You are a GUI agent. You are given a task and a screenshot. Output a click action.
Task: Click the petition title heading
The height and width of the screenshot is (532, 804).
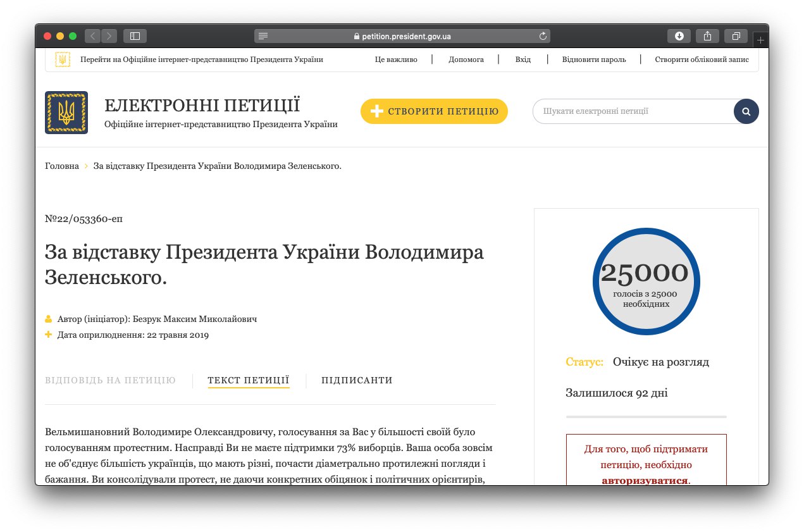pos(264,264)
